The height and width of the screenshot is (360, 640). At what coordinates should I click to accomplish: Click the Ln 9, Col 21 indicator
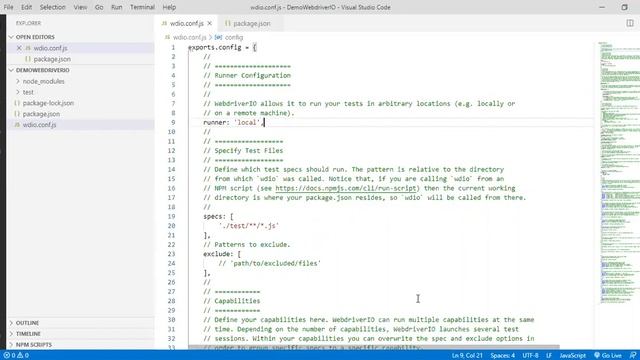click(x=467, y=356)
